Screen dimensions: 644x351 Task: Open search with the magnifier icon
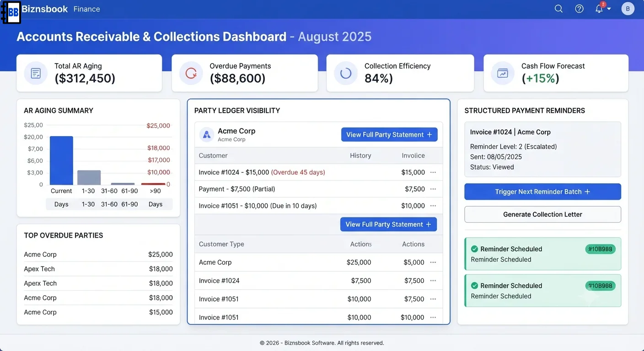pos(558,9)
